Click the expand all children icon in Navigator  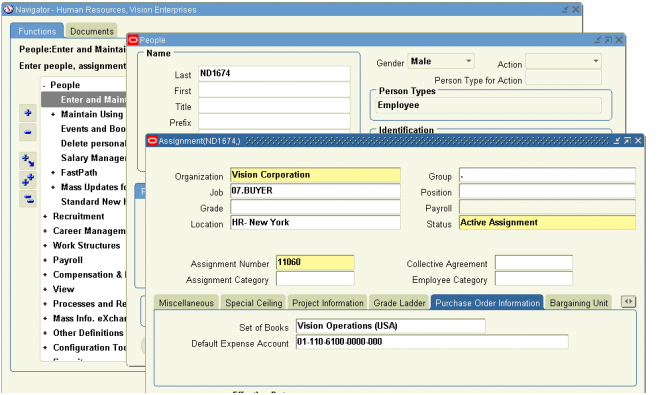(x=28, y=160)
